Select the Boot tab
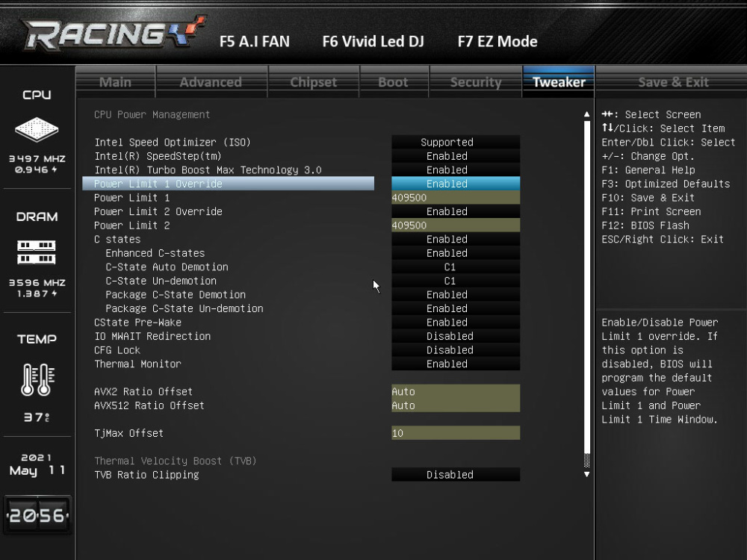 (394, 82)
